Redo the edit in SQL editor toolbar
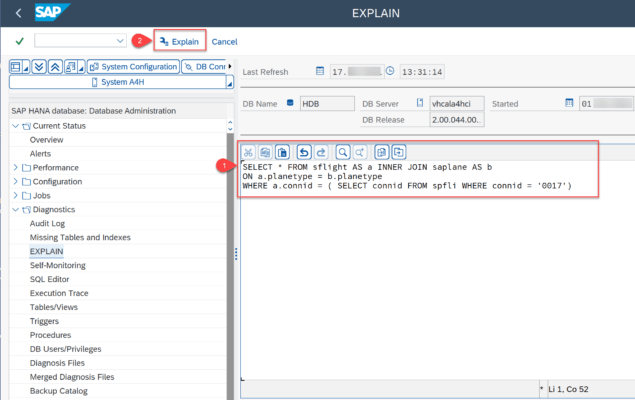The height and width of the screenshot is (400, 635). pos(321,152)
